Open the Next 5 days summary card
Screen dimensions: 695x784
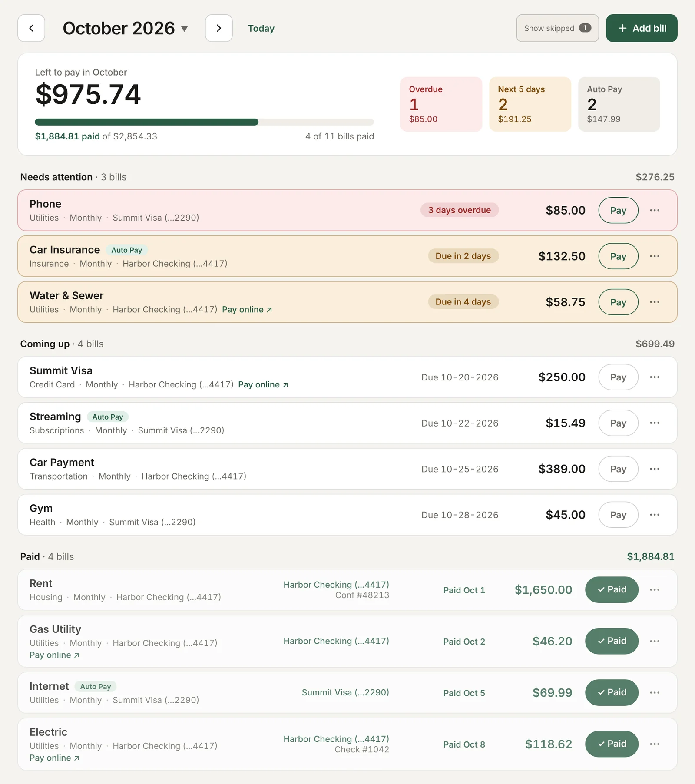coord(530,104)
